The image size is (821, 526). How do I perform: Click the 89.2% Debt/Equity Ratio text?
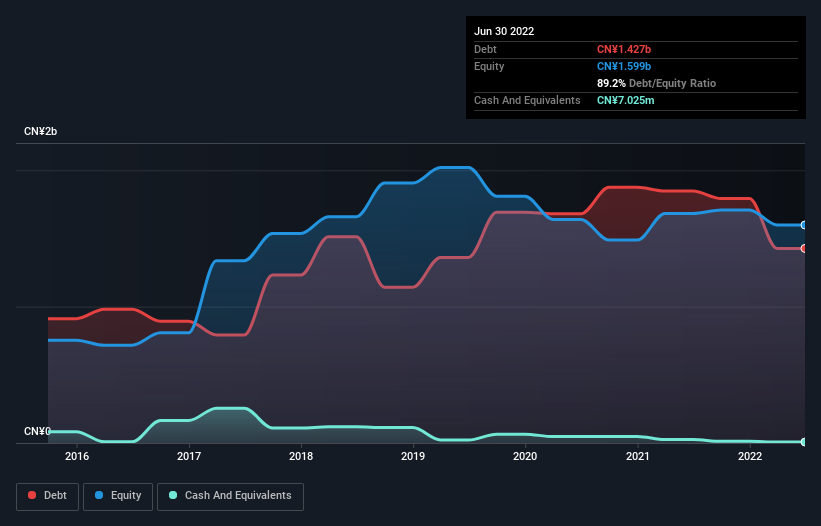tap(656, 83)
